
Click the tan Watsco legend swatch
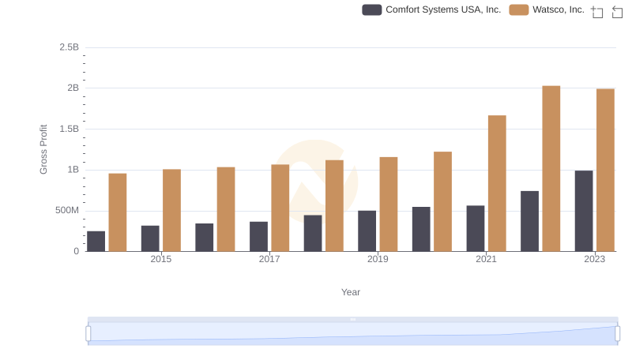pyautogui.click(x=519, y=9)
